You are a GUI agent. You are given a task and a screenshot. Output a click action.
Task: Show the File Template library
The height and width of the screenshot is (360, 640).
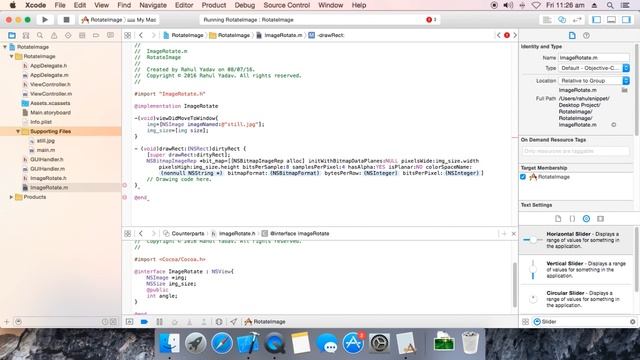point(558,219)
